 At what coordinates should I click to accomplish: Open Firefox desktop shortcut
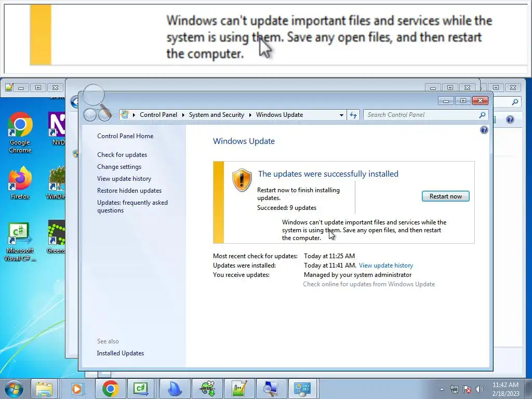tap(20, 183)
